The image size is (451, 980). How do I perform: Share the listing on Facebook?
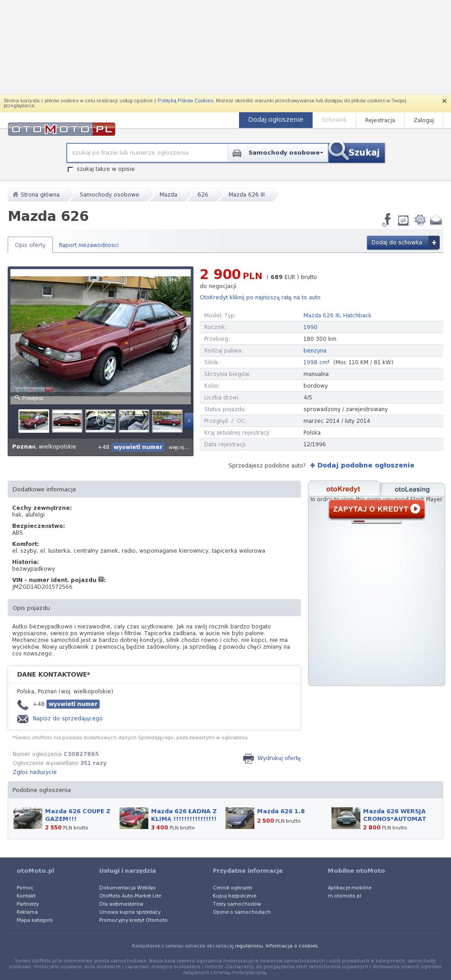(x=387, y=220)
